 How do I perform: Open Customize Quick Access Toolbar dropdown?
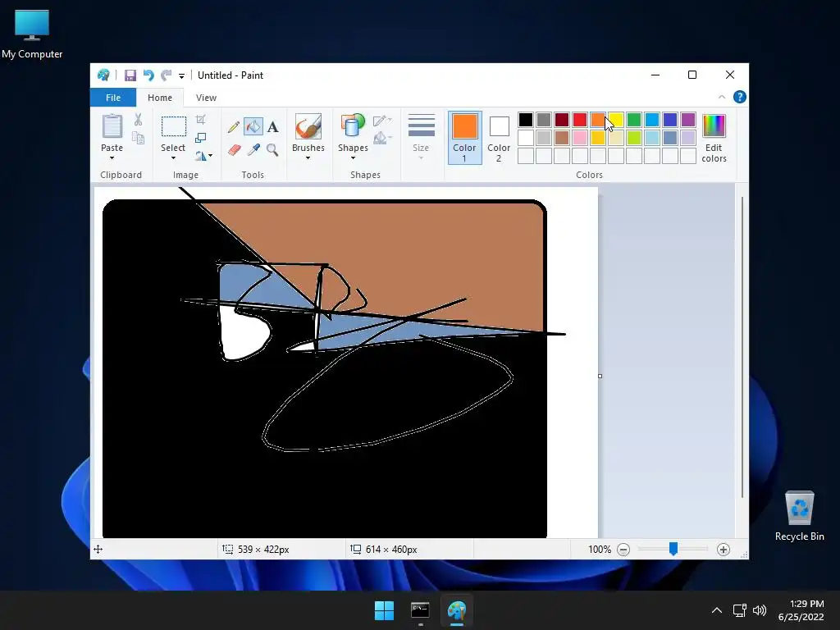(x=181, y=76)
